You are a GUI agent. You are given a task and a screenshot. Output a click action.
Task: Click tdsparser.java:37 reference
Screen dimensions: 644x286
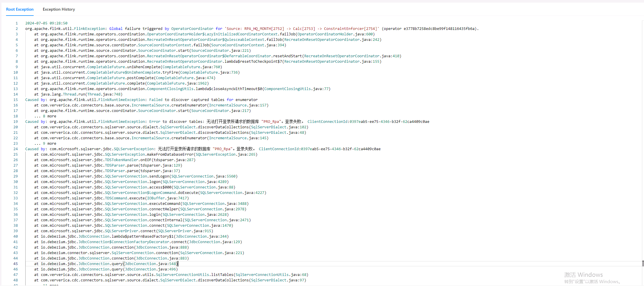(159, 171)
